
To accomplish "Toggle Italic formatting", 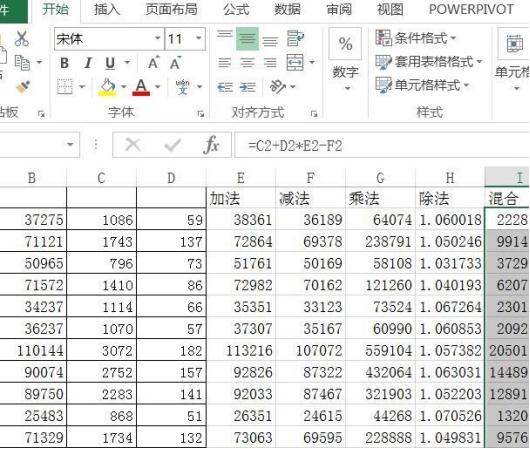I will pos(88,63).
